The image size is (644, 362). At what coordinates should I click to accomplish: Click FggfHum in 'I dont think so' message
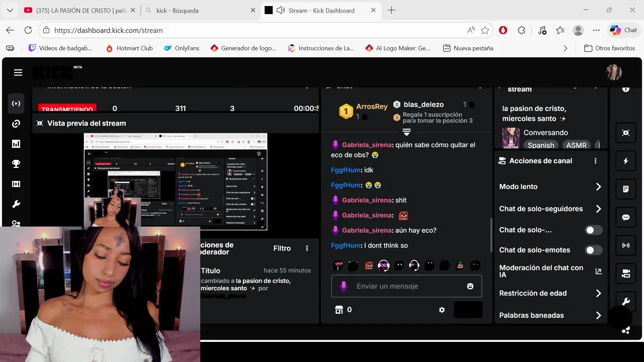[346, 245]
